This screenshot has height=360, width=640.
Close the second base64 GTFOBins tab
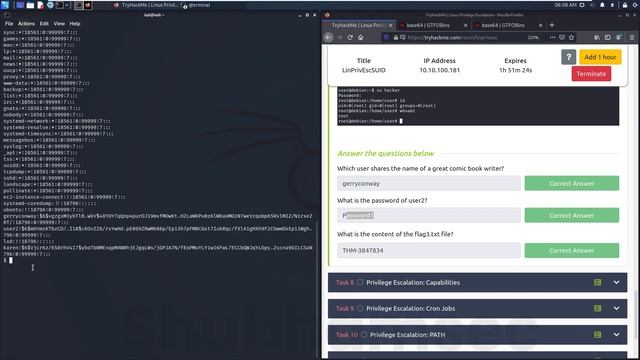click(540, 25)
